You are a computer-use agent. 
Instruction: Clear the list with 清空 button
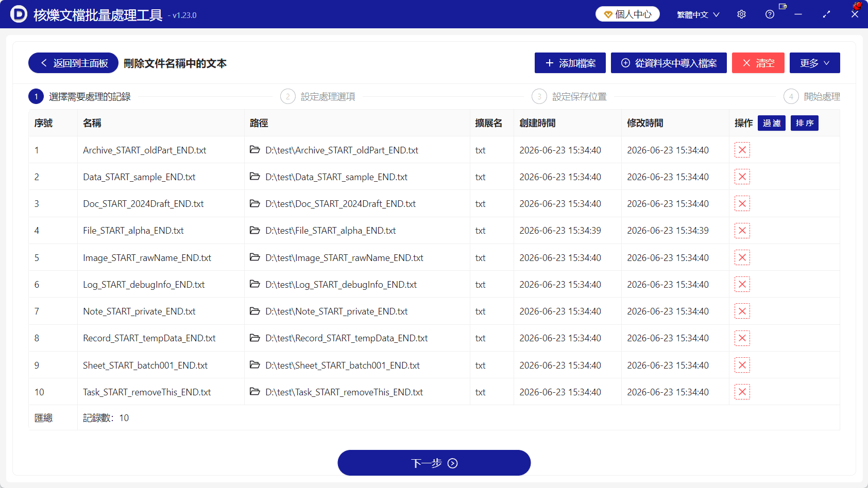758,63
